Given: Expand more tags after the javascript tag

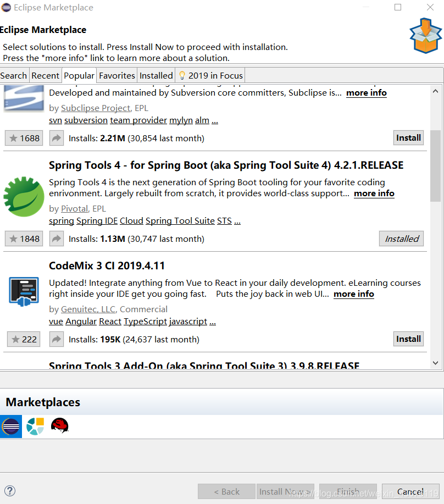Looking at the screenshot, I should (x=213, y=323).
